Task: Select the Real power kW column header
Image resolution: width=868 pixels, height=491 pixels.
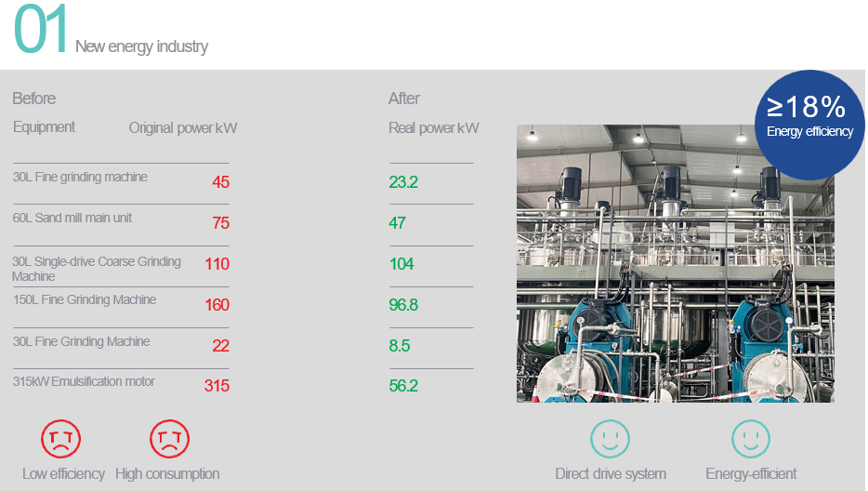Action: click(434, 128)
